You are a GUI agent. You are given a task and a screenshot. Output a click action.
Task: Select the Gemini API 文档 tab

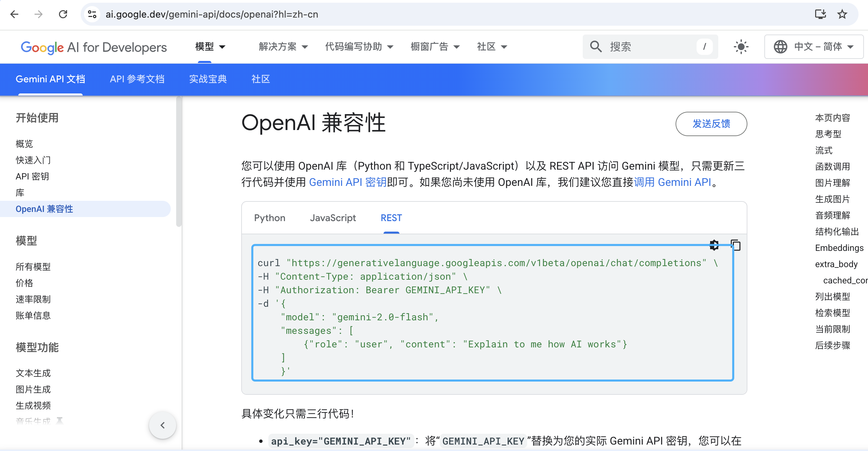tap(50, 79)
